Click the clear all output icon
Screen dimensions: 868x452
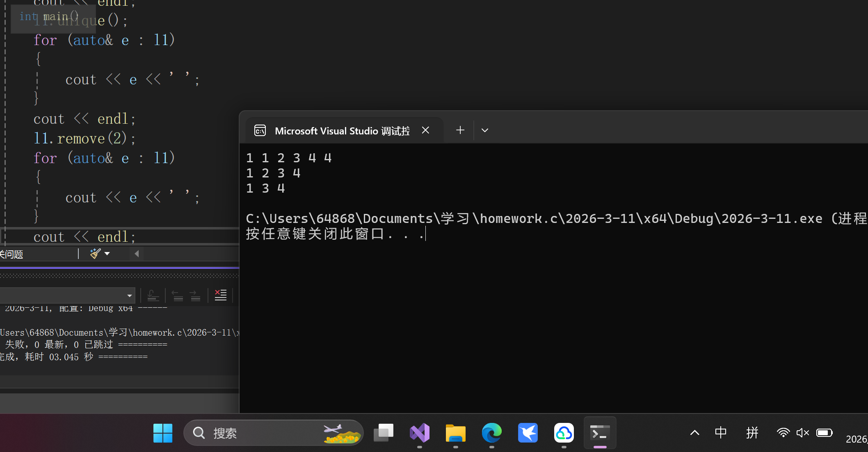(x=221, y=295)
